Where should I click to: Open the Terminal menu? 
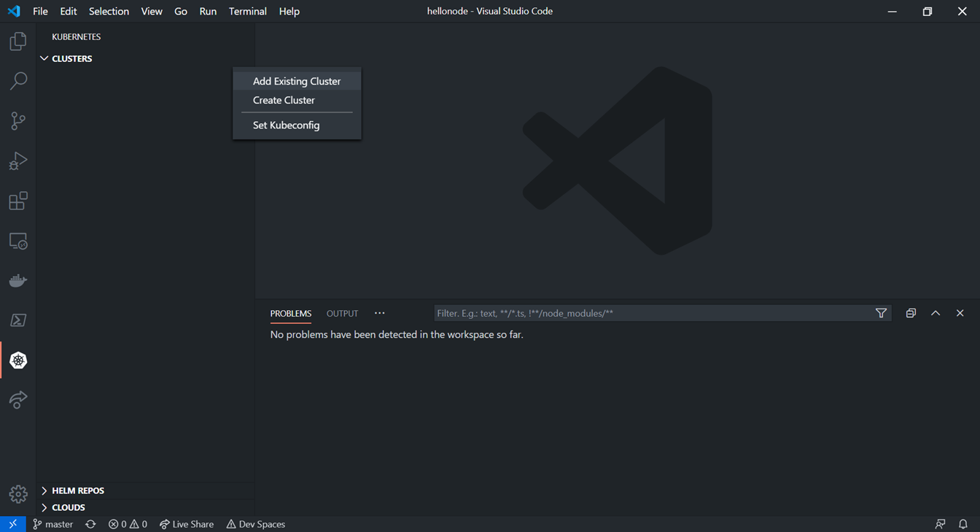click(x=247, y=11)
